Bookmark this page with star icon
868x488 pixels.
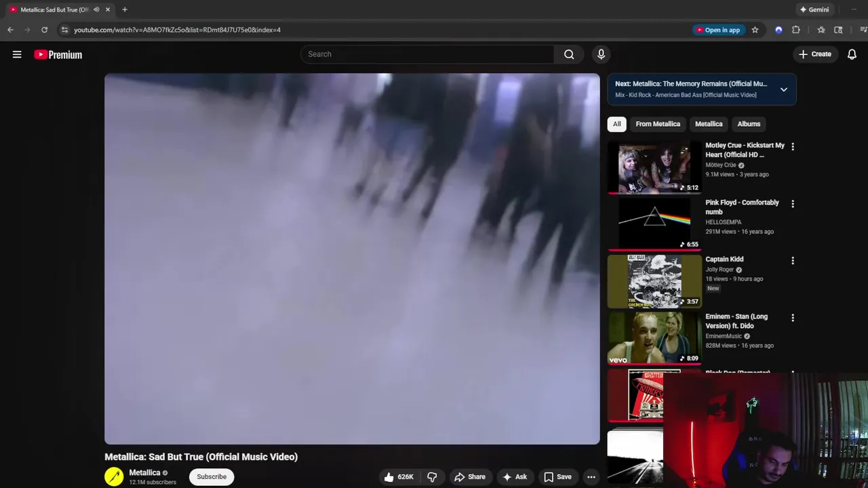click(x=755, y=30)
